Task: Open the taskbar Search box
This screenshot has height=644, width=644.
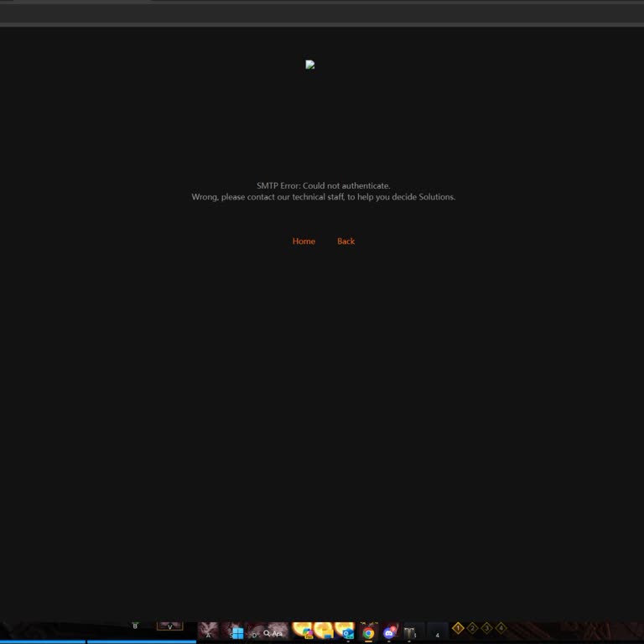Action: click(273, 633)
